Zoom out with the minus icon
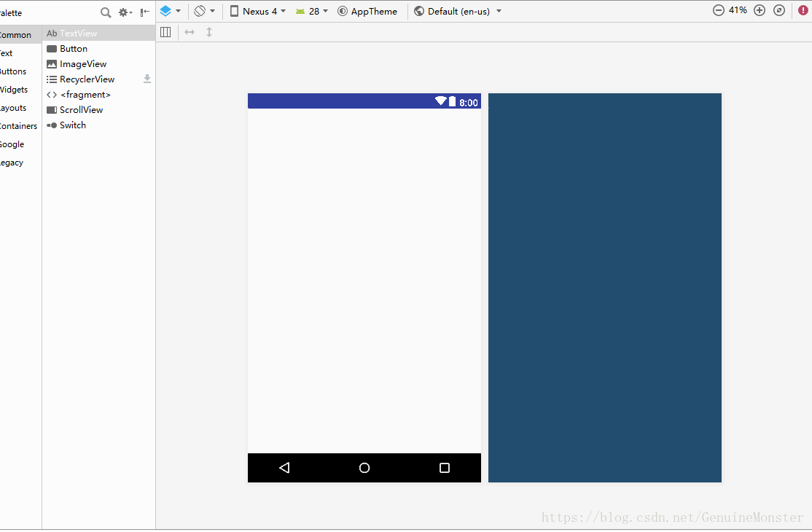Viewport: 812px width, 532px height. (718, 10)
